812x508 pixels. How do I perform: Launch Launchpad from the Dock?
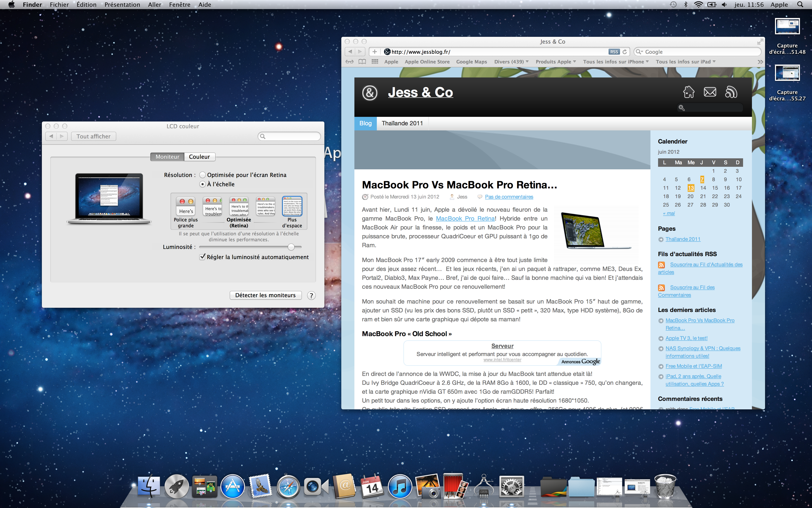(x=177, y=486)
